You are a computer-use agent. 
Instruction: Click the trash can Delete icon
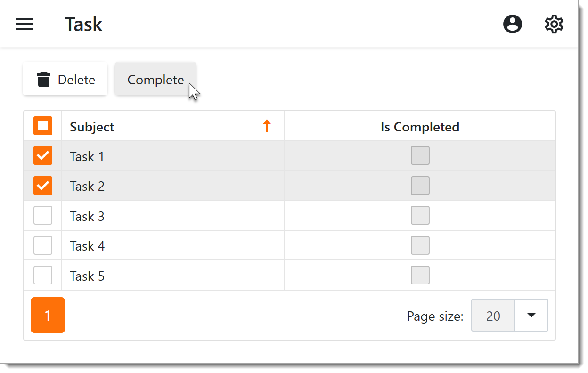coord(44,80)
